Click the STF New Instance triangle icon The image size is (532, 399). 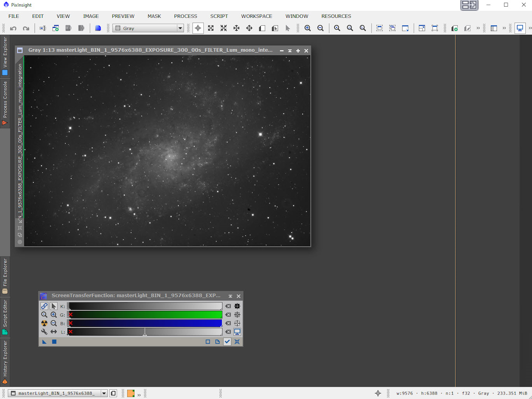[45, 342]
